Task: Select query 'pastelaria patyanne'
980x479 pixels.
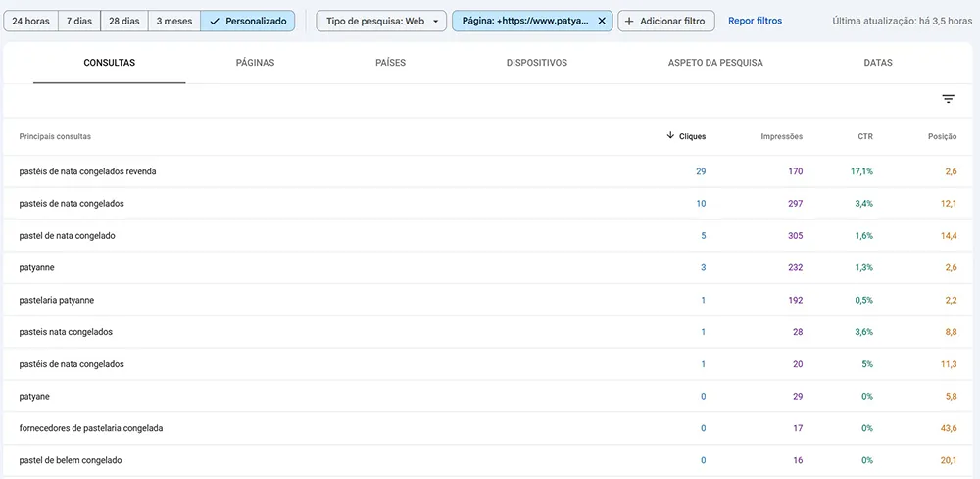Action: (x=57, y=301)
